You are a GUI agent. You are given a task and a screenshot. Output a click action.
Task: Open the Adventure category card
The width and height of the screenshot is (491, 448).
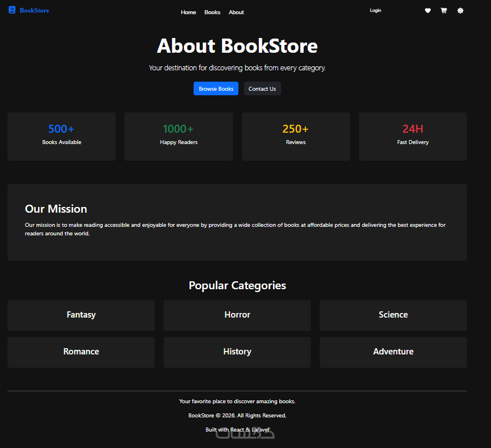tap(393, 352)
